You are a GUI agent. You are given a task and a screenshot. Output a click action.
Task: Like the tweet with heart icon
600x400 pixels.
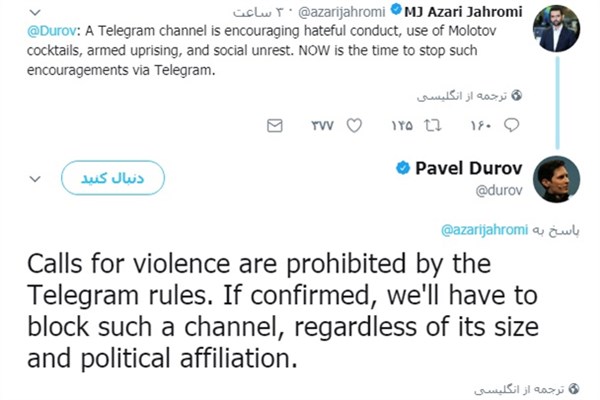(x=353, y=126)
